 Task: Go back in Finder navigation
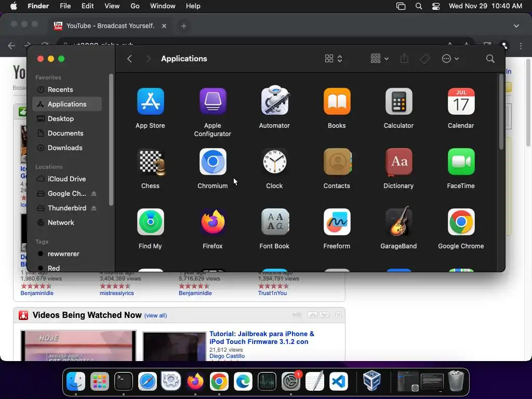coord(129,59)
